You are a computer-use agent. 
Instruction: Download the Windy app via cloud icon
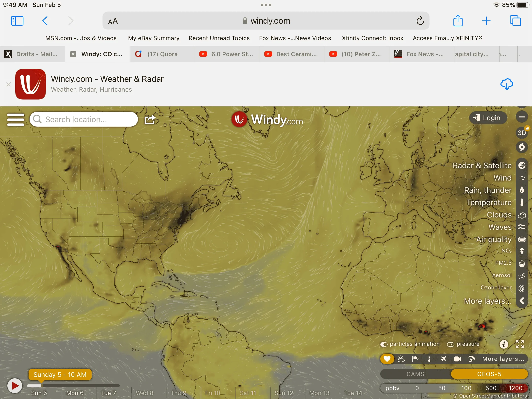coord(507,84)
